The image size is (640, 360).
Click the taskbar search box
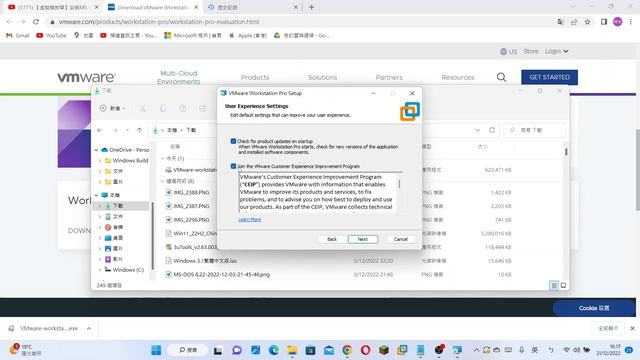pos(189,350)
